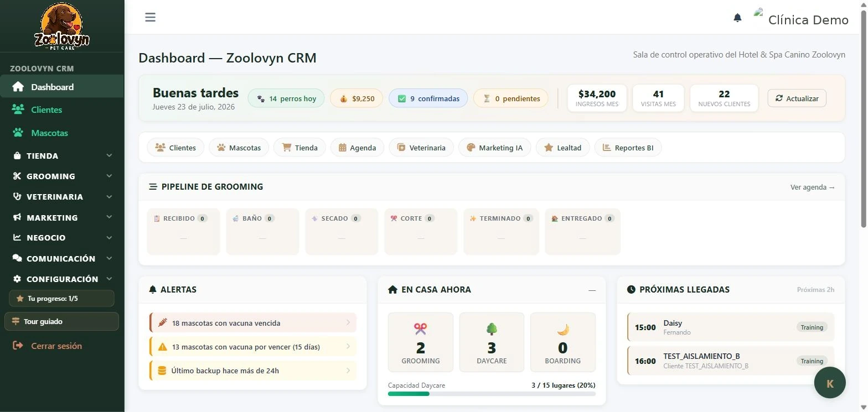
Task: Open the 16:00 TEST_AISLAMIENTO_B arrival entry
Action: point(731,361)
